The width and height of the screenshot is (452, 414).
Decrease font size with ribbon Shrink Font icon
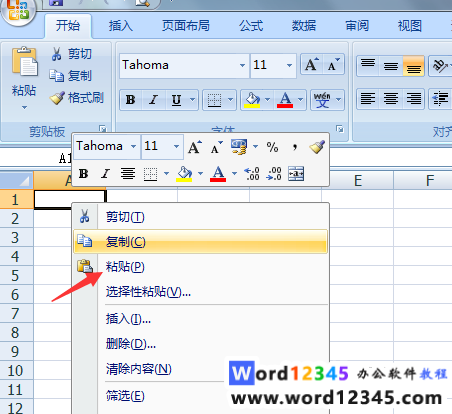333,64
